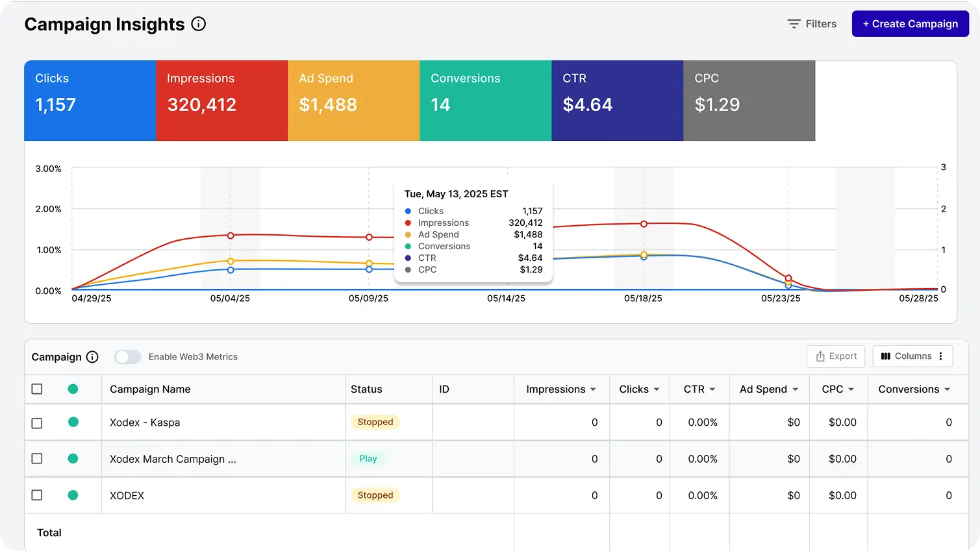Tick the Xodex March Campaign checkbox
The width and height of the screenshot is (980, 551).
click(37, 459)
